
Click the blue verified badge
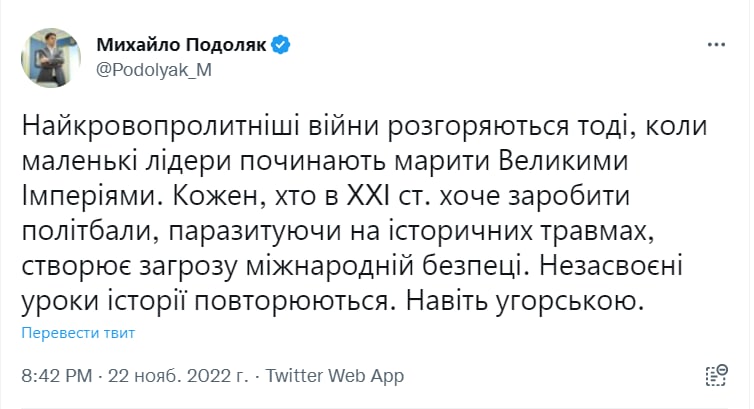(282, 45)
